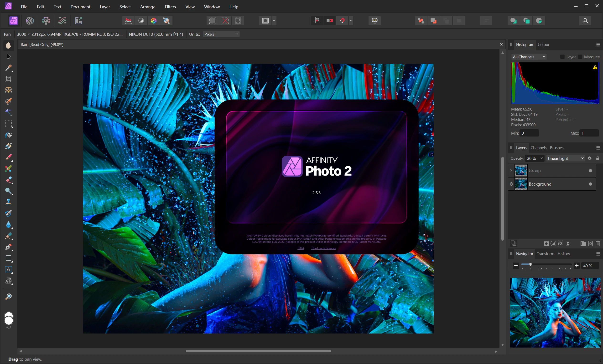The width and height of the screenshot is (603, 364).
Task: Open the Filters menu
Action: 170,7
